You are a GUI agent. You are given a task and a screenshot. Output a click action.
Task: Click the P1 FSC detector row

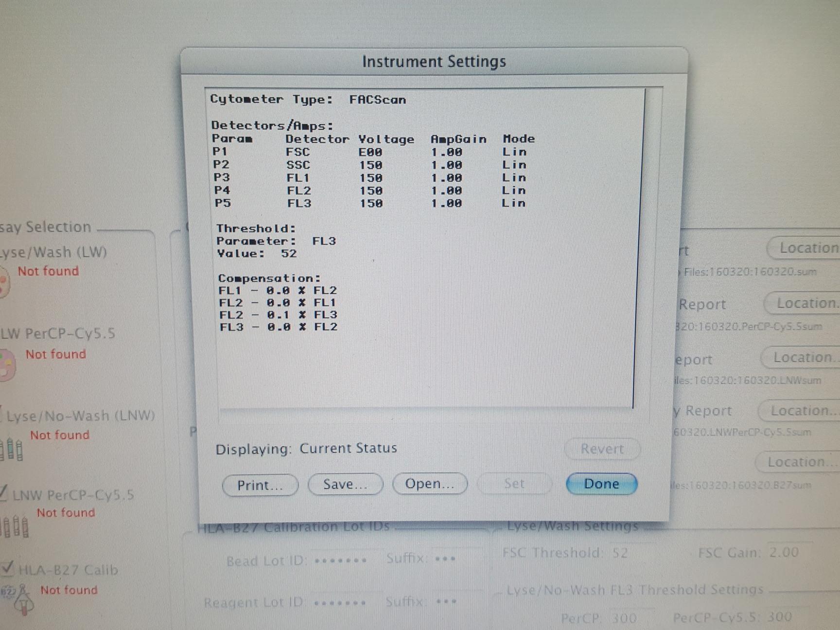370,152
